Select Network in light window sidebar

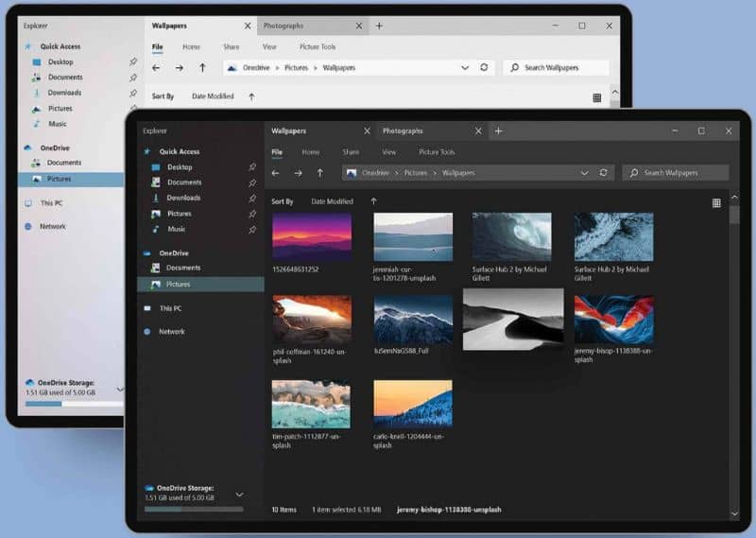pyautogui.click(x=53, y=226)
